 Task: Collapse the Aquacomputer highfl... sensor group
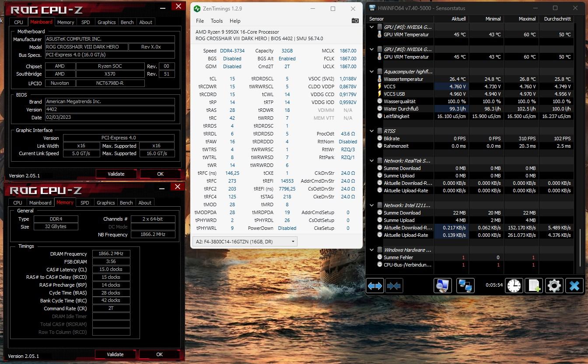click(372, 72)
